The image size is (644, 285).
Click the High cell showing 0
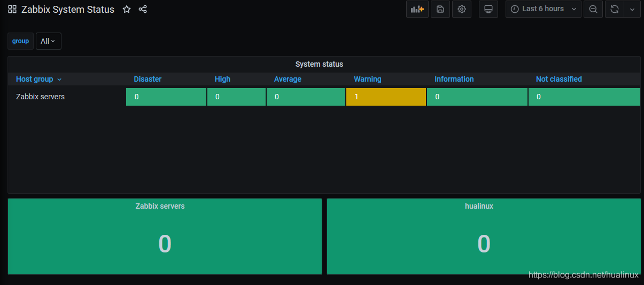point(236,97)
